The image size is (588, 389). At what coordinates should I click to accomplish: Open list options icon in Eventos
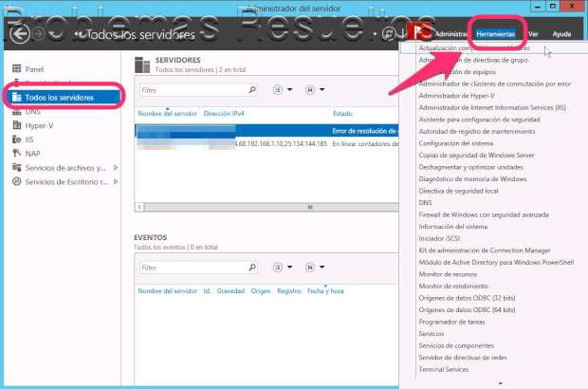278,268
